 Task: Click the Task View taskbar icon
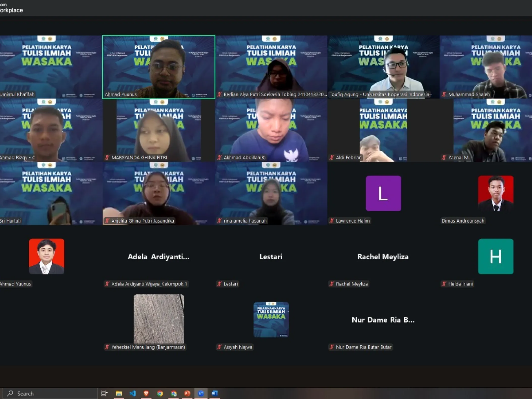(x=104, y=393)
